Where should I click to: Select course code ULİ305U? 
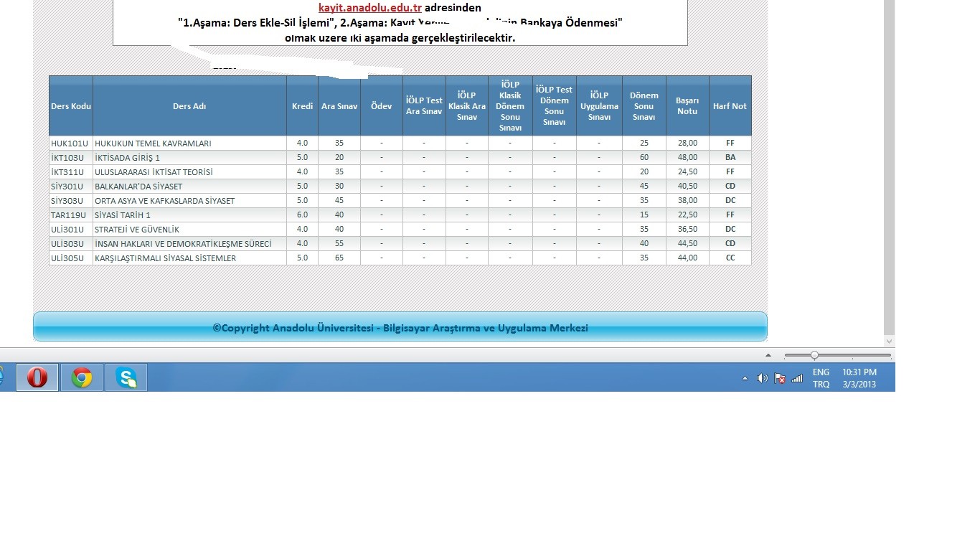point(67,258)
